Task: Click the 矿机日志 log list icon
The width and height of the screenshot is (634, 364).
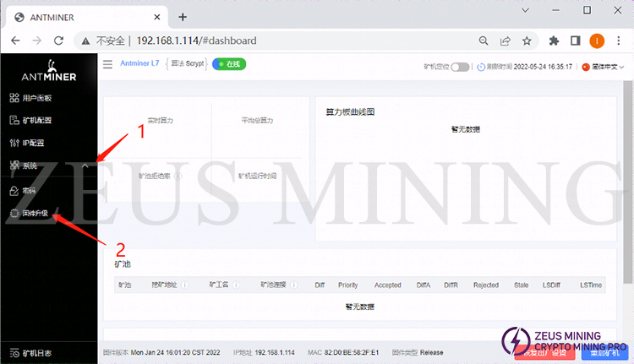Action: click(14, 353)
